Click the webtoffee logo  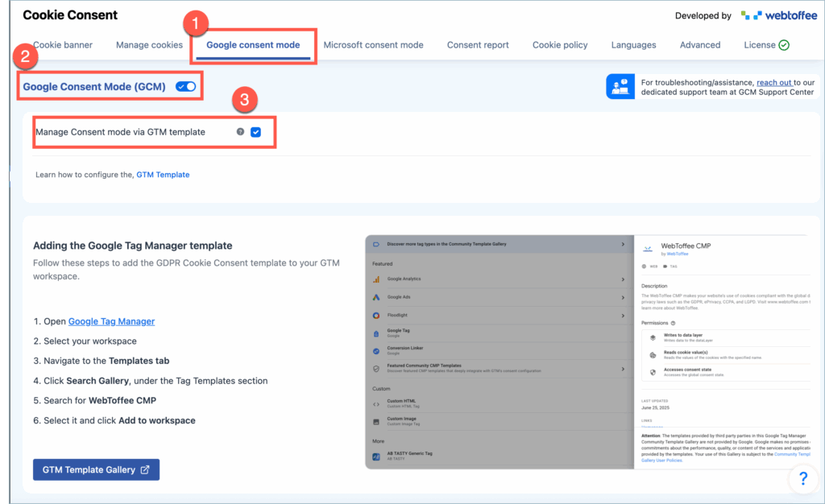click(779, 16)
